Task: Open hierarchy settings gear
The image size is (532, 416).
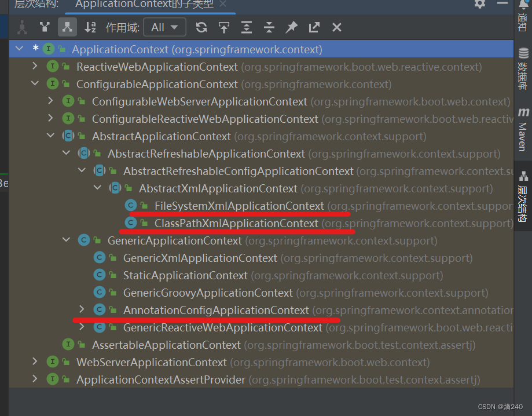Action: [x=480, y=5]
